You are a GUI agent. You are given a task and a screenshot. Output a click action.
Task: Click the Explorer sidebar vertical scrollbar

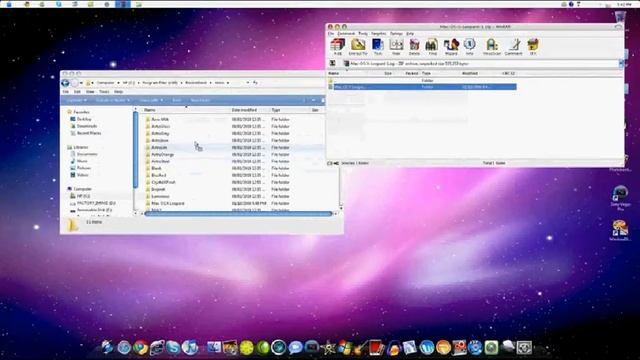pos(136,150)
